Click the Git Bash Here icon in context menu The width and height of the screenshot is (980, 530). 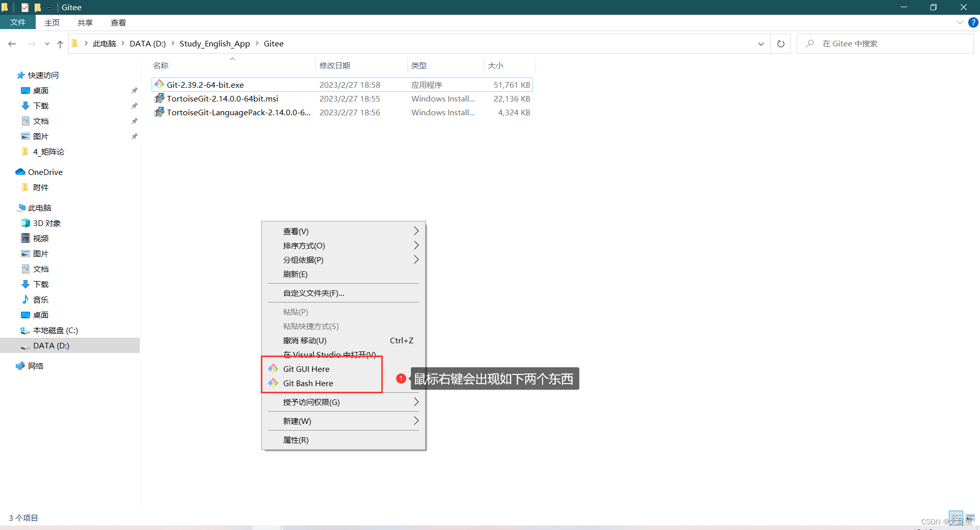(274, 383)
